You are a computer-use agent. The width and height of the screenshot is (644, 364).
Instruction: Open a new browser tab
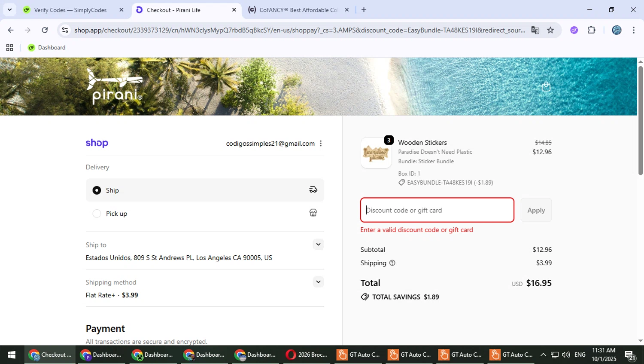pos(364,10)
